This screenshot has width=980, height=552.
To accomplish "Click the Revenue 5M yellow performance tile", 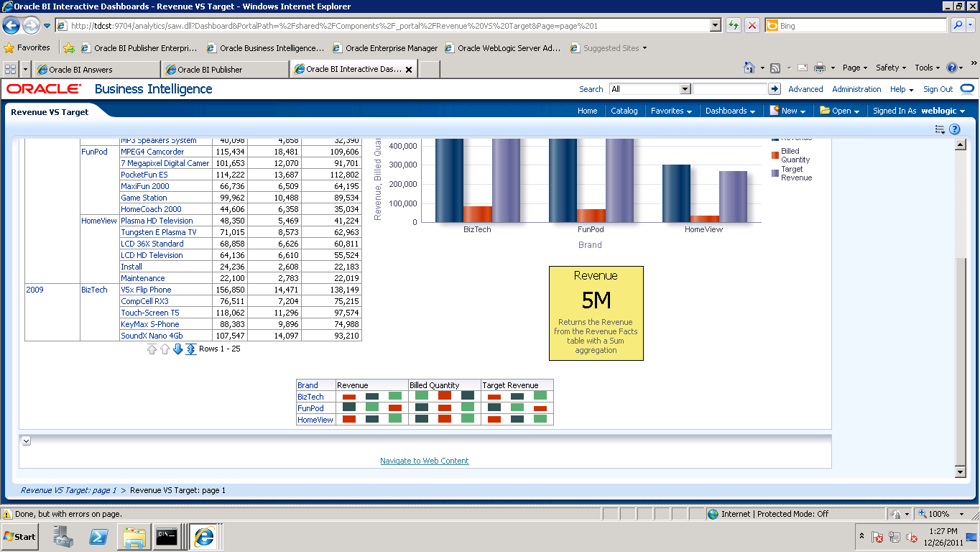I will click(x=596, y=313).
